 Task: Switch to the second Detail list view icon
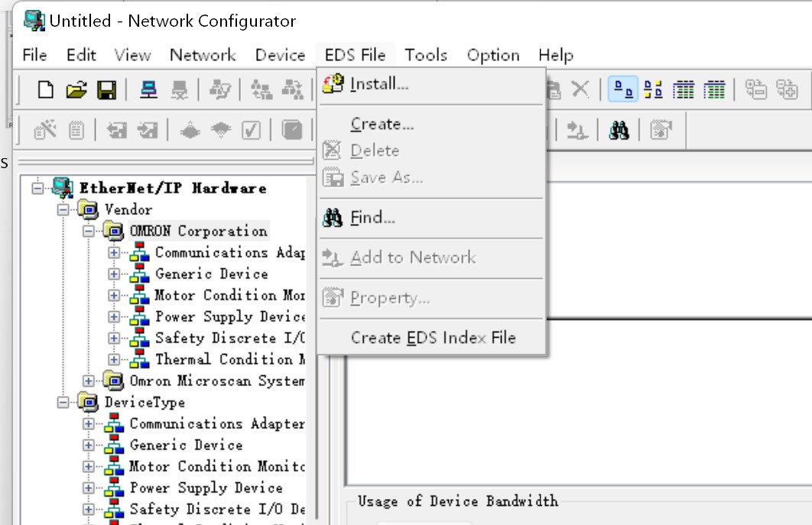click(x=715, y=89)
